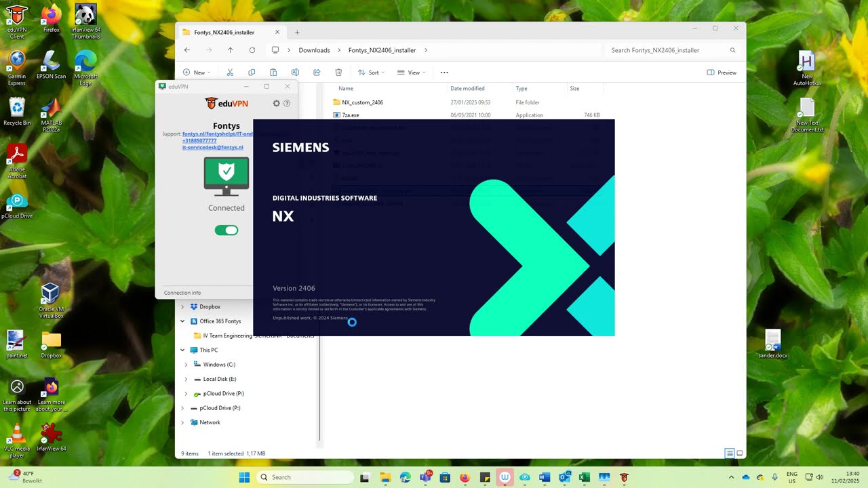Click Delete trash icon in Explorer toolbar
This screenshot has height=488, width=868.
click(x=338, y=73)
